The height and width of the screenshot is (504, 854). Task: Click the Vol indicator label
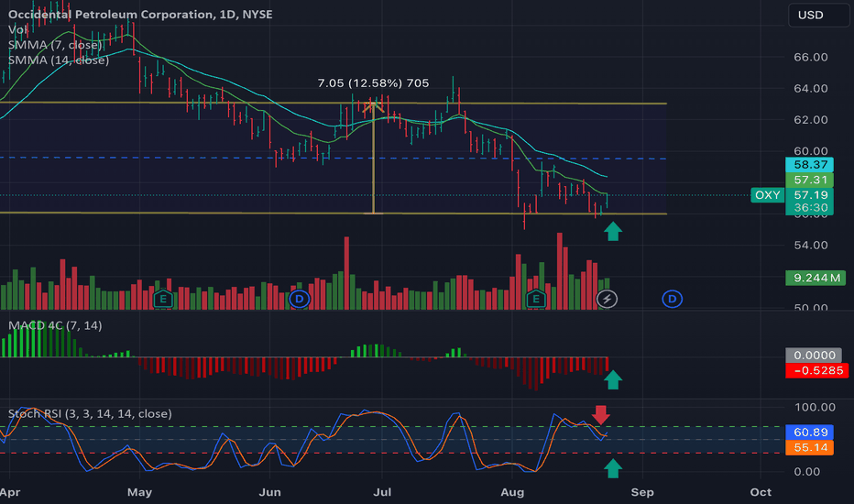point(17,29)
